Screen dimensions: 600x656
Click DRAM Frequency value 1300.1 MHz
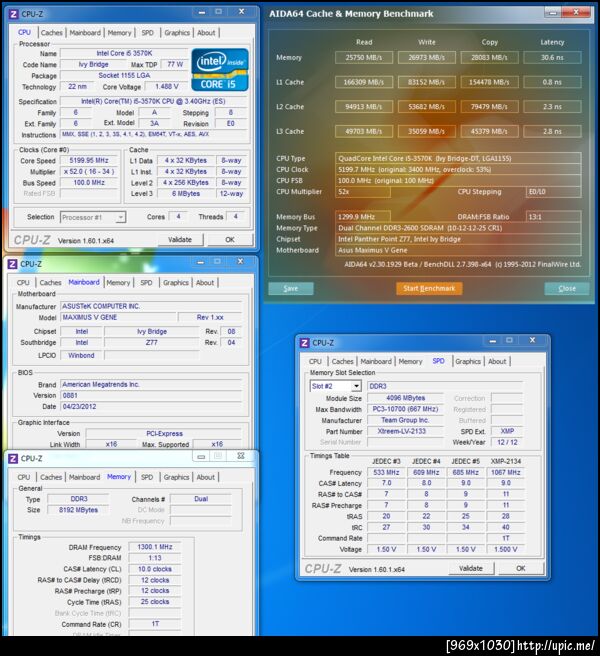click(x=155, y=547)
